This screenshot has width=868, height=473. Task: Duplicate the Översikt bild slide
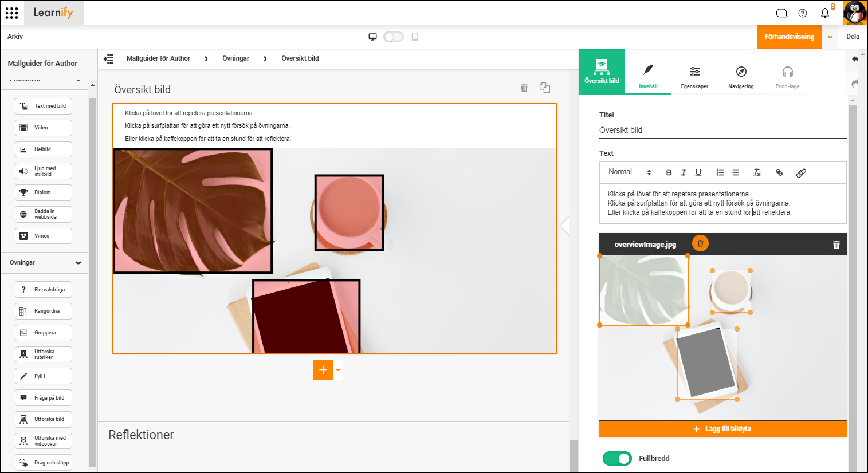545,88
